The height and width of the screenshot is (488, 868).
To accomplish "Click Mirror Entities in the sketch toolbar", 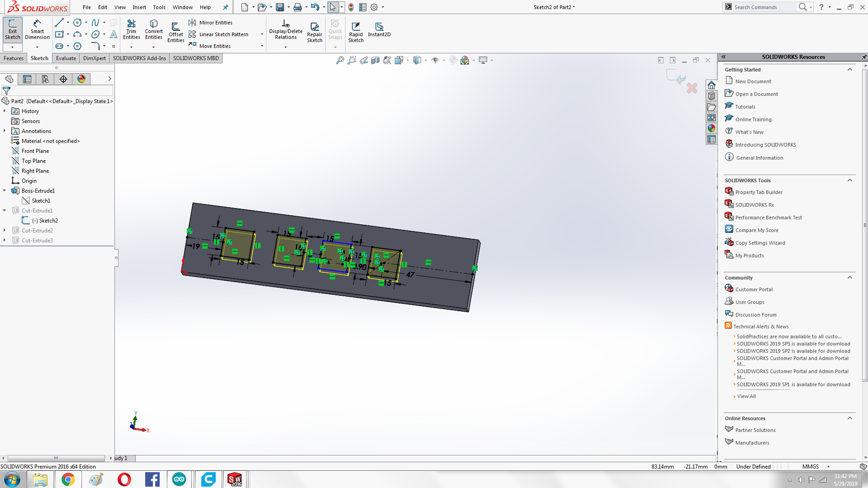I will (x=210, y=23).
